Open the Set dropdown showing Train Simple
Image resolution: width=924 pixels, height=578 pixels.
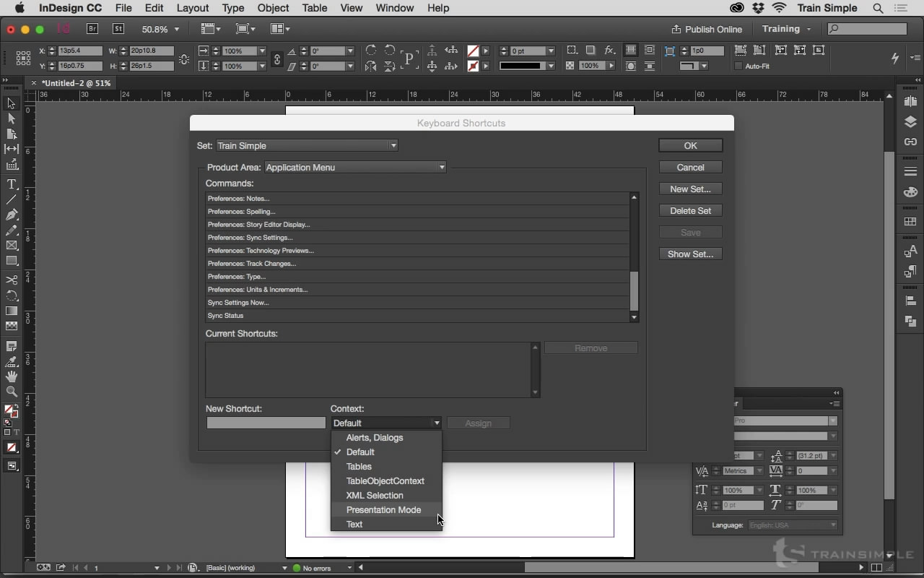click(308, 145)
